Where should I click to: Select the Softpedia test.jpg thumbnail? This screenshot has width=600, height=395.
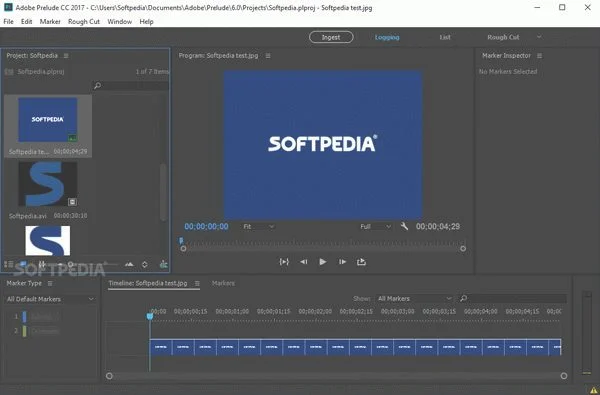click(x=48, y=119)
